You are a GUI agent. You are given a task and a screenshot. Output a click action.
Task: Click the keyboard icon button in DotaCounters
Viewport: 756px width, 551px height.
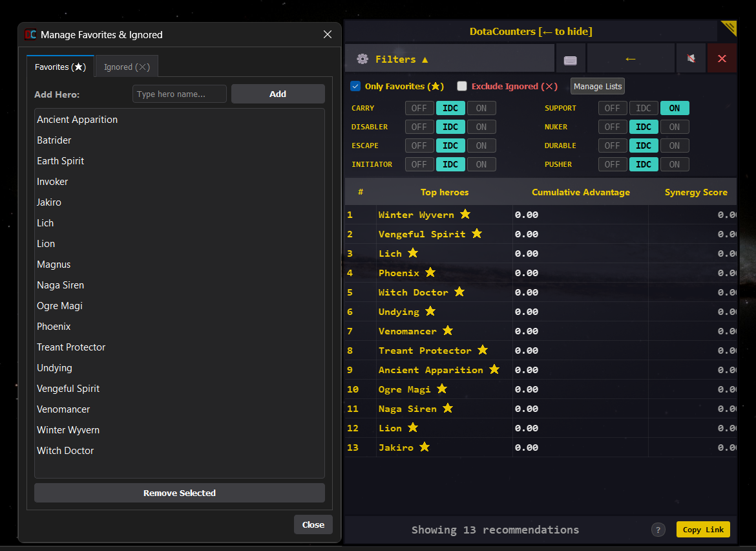(x=571, y=59)
